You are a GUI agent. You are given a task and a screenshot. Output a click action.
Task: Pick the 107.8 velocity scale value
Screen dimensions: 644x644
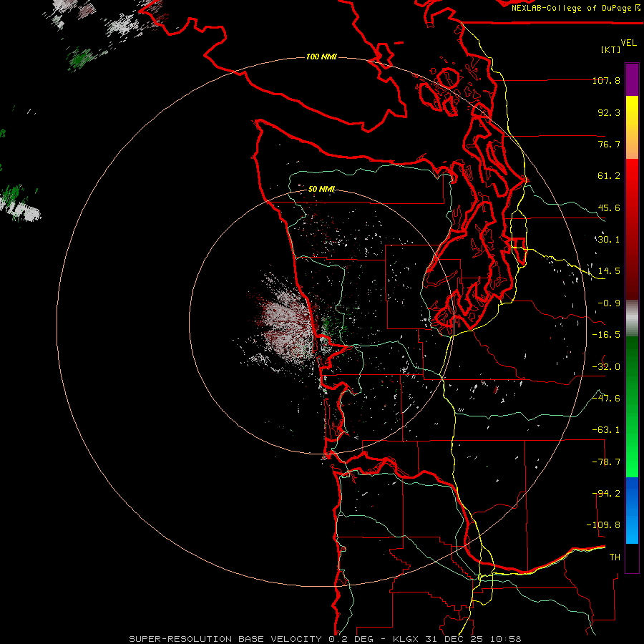(x=606, y=80)
